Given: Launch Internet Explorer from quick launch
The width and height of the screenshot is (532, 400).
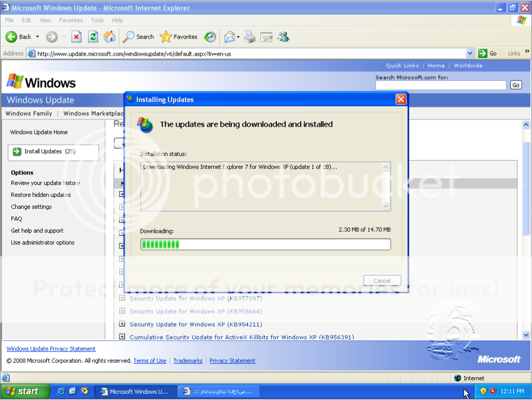Looking at the screenshot, I should click(x=61, y=391).
